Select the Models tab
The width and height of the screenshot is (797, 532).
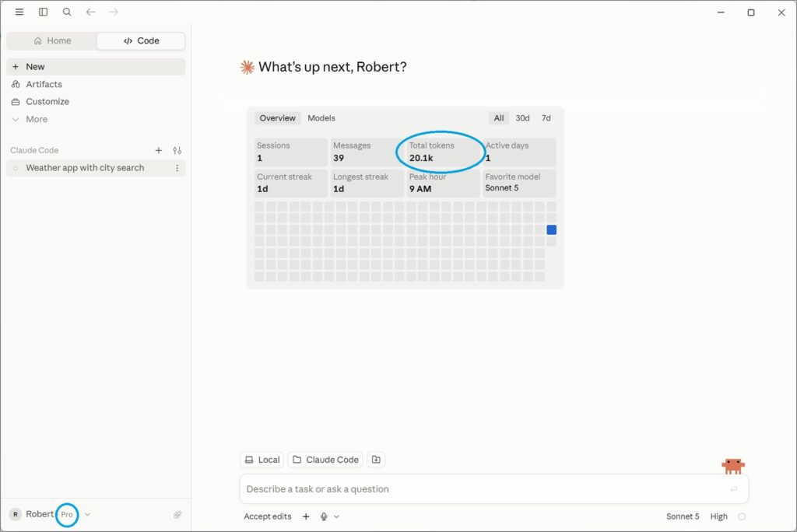click(321, 118)
